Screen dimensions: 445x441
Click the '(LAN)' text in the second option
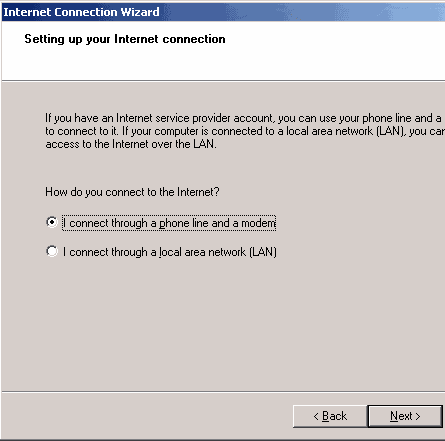click(263, 252)
